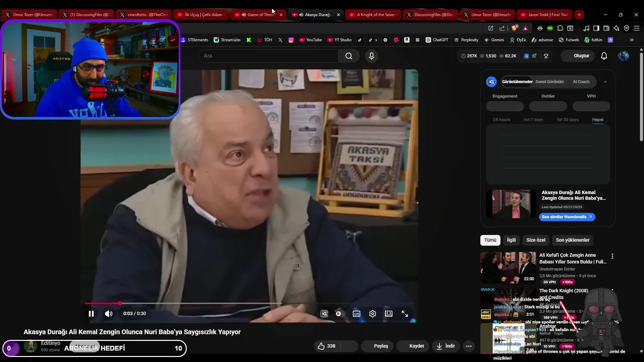Select the 24 hours range
This screenshot has width=644, height=362.
(x=501, y=120)
